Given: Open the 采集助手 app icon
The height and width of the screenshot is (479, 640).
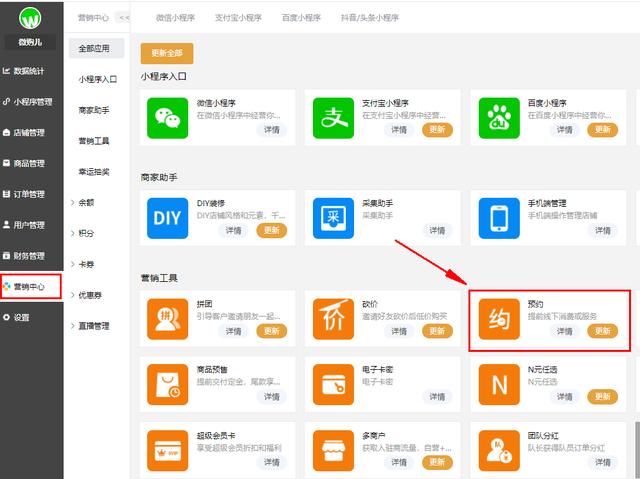Looking at the screenshot, I should (x=333, y=218).
